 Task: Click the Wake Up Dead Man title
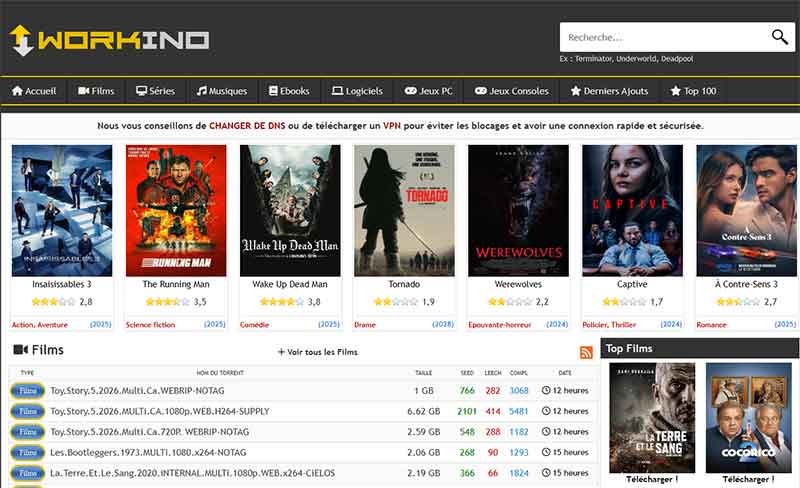point(290,284)
